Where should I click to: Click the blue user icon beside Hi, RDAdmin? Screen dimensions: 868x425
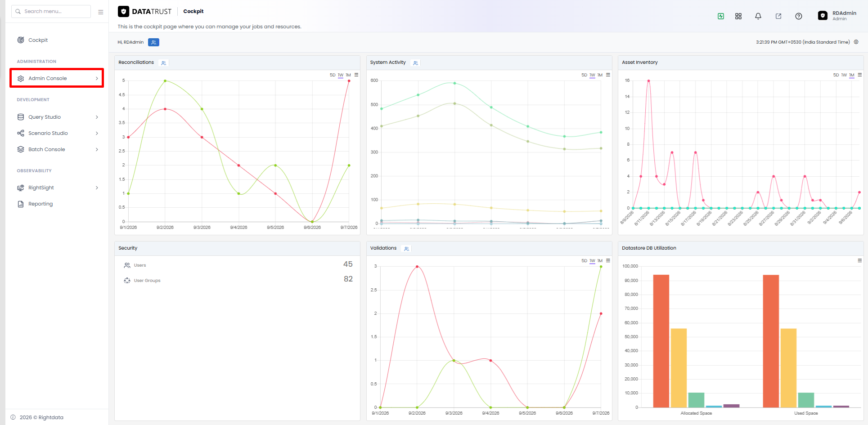pos(153,42)
